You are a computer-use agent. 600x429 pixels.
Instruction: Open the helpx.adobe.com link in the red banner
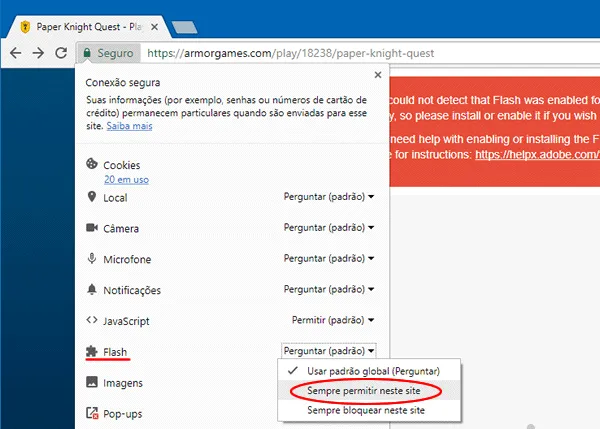point(537,155)
